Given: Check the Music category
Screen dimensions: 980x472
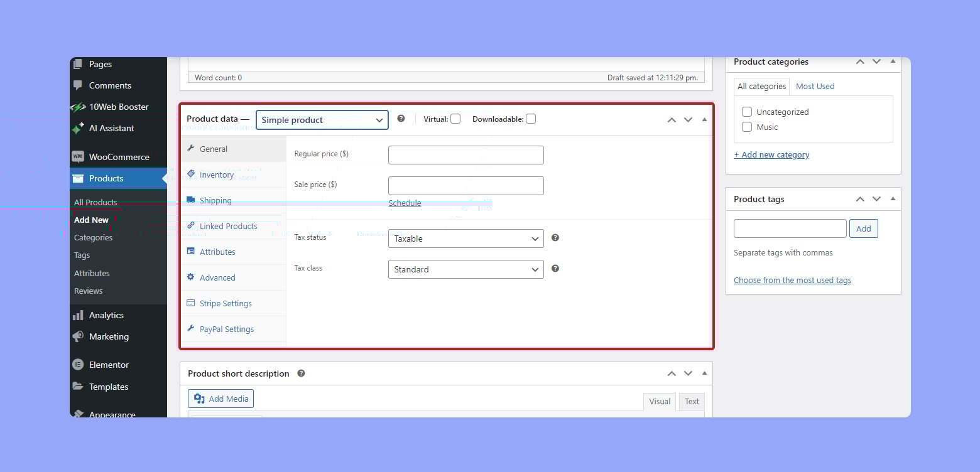Looking at the screenshot, I should click(747, 127).
